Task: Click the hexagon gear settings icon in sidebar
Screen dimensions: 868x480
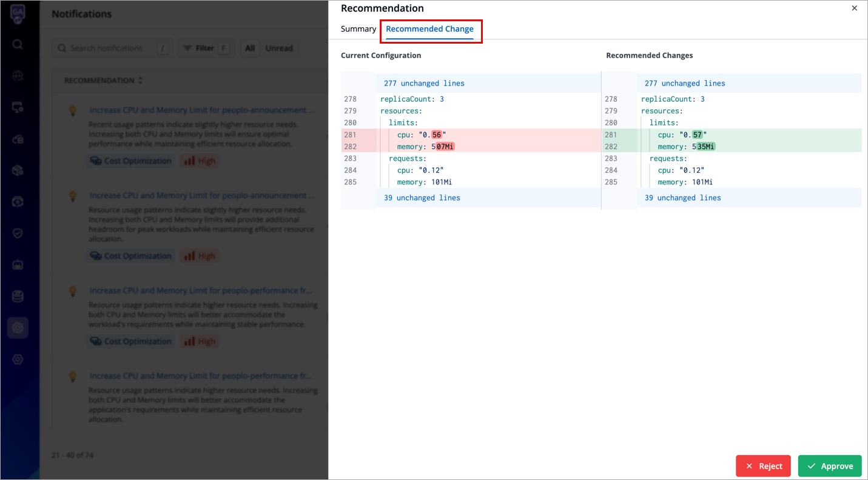Action: pos(18,359)
